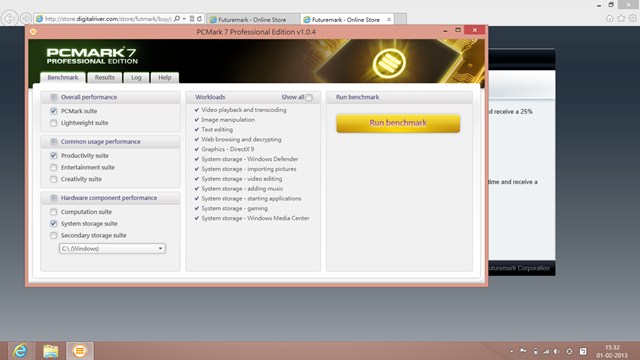Open the Internet Explorer Favorites star

[x=621, y=18]
